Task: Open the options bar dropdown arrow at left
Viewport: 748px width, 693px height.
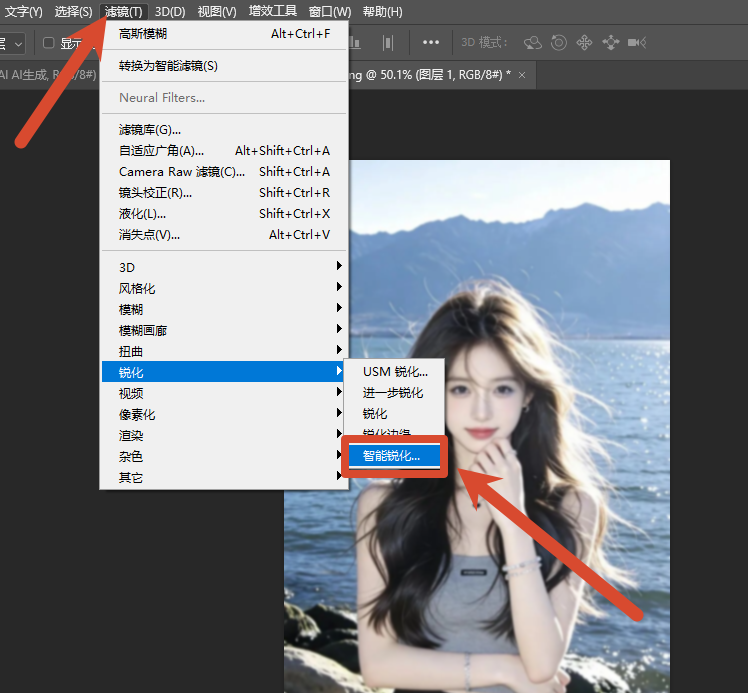Action: tap(18, 44)
